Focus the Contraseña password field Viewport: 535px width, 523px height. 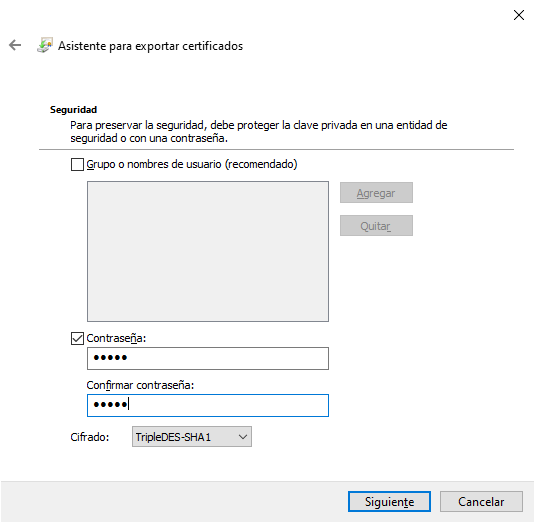[x=208, y=359]
